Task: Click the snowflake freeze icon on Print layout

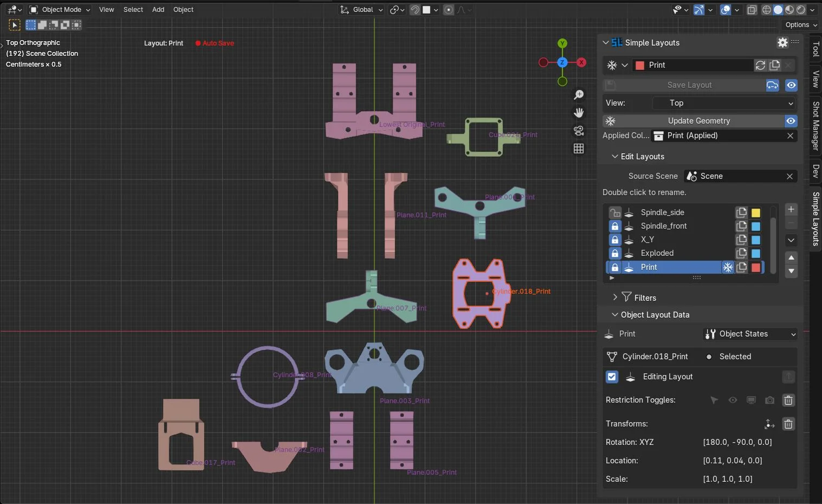Action: [728, 267]
